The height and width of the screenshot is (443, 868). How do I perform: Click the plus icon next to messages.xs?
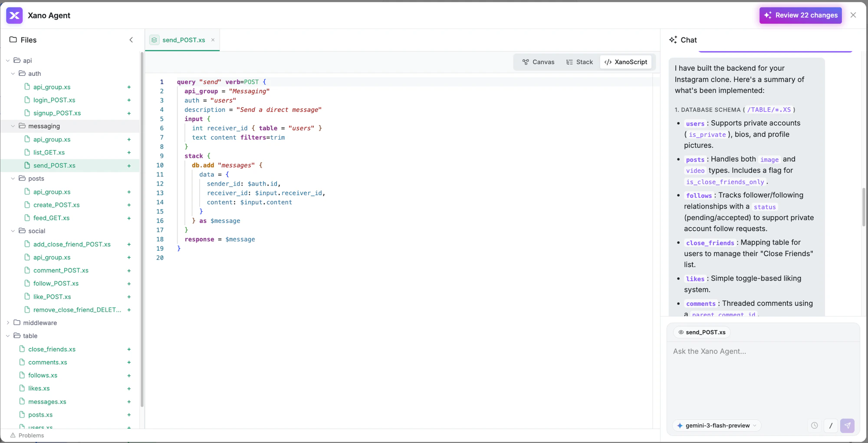tap(129, 402)
